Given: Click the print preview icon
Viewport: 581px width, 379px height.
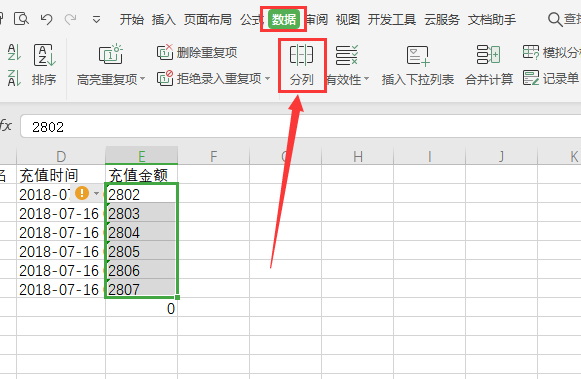Looking at the screenshot, I should 21,19.
